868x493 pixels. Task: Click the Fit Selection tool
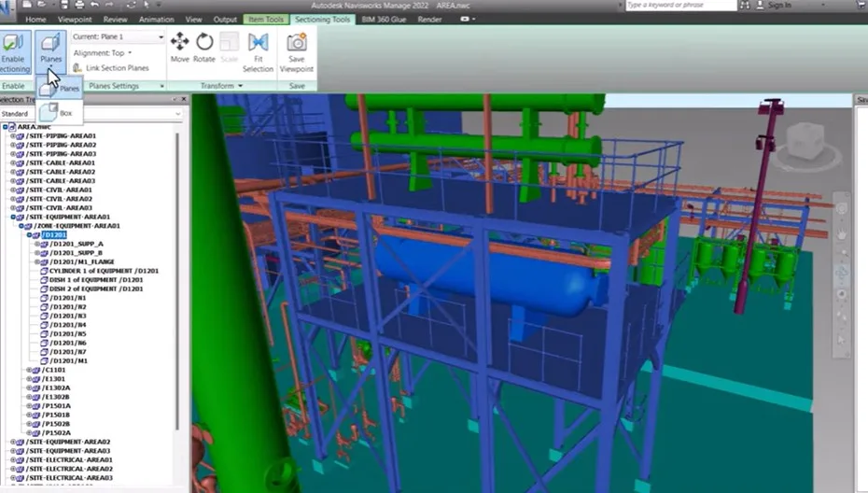coord(258,52)
